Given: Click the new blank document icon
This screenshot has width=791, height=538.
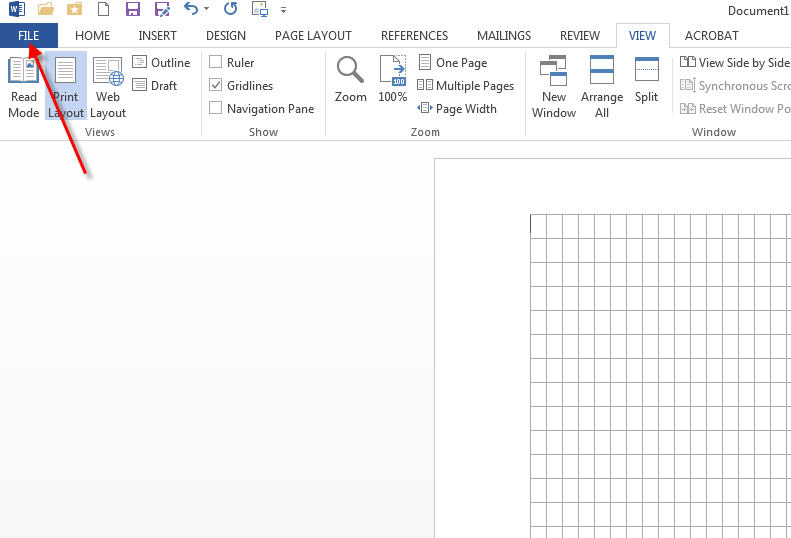Looking at the screenshot, I should click(x=103, y=9).
